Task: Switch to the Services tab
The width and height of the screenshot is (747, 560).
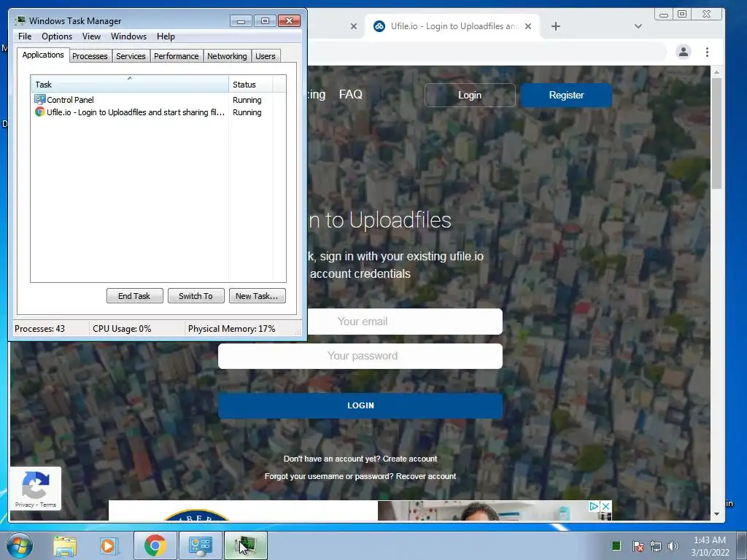Action: 131,56
